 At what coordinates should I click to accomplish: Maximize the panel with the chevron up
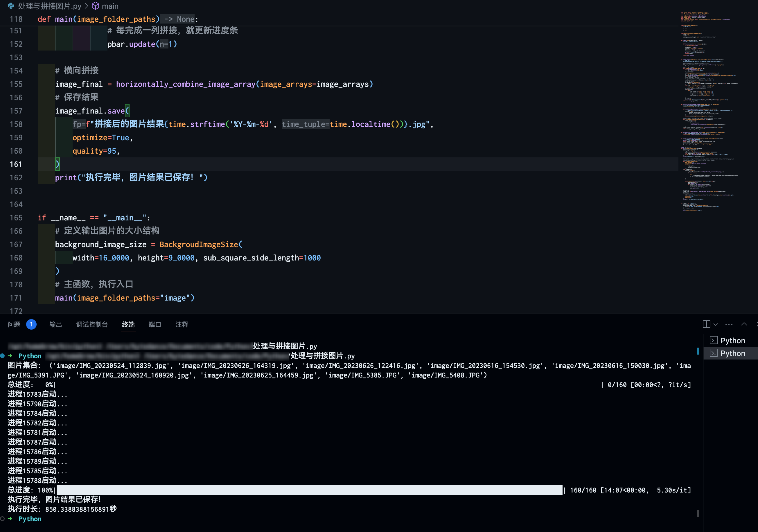(744, 324)
